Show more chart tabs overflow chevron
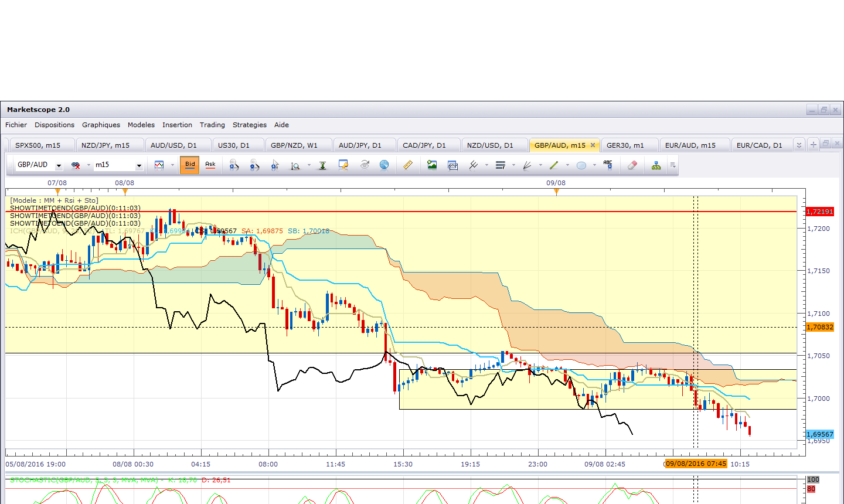This screenshot has width=844, height=504. pyautogui.click(x=799, y=145)
